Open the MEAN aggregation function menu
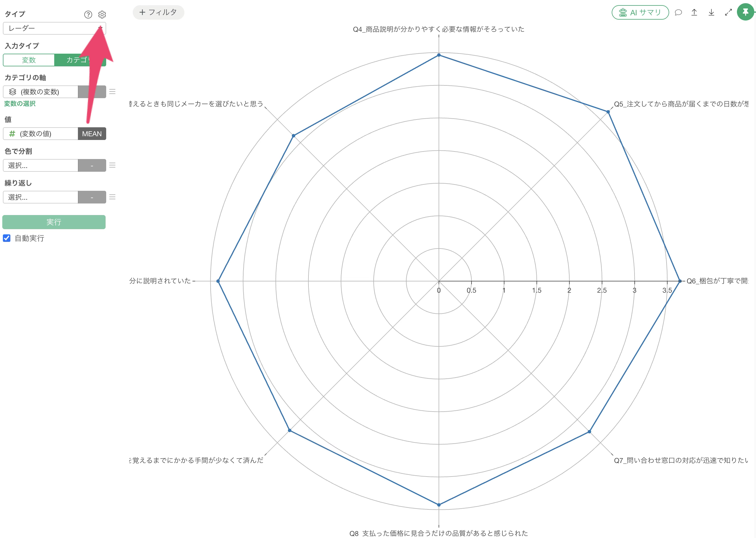The height and width of the screenshot is (538, 756). click(x=92, y=134)
